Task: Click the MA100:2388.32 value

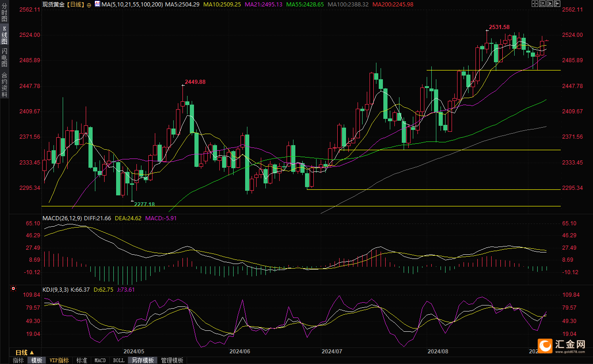Action: pyautogui.click(x=348, y=5)
